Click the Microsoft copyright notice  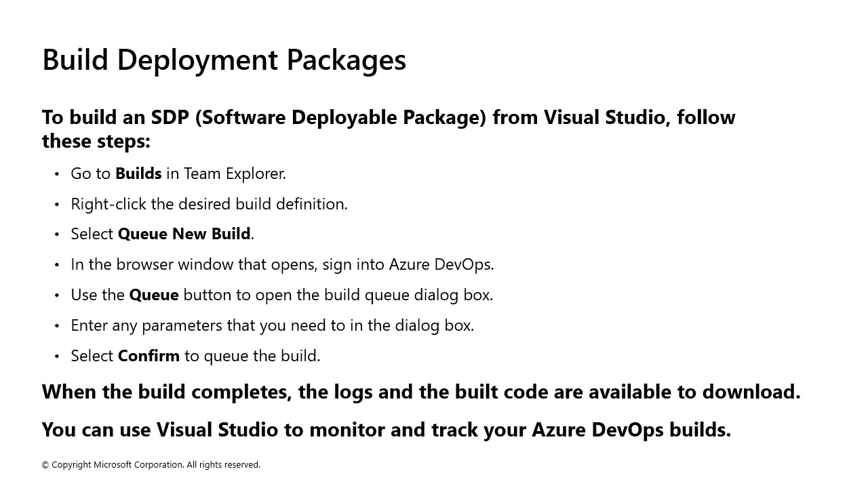click(151, 465)
